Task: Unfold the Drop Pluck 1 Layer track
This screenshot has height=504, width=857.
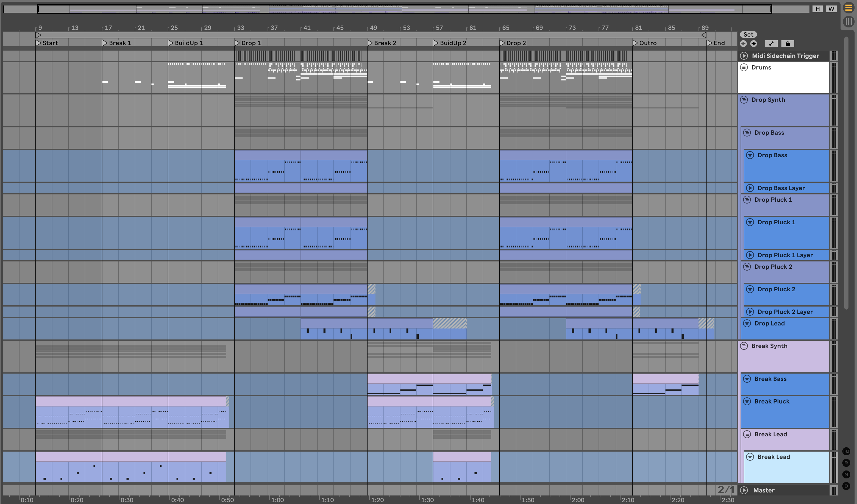Action: [750, 255]
